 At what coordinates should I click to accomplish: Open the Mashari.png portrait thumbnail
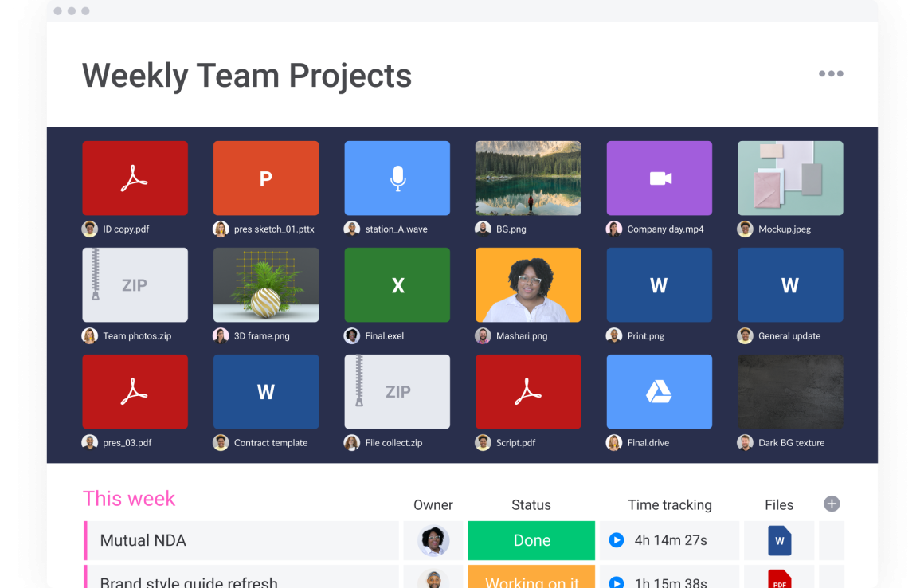[x=528, y=284]
